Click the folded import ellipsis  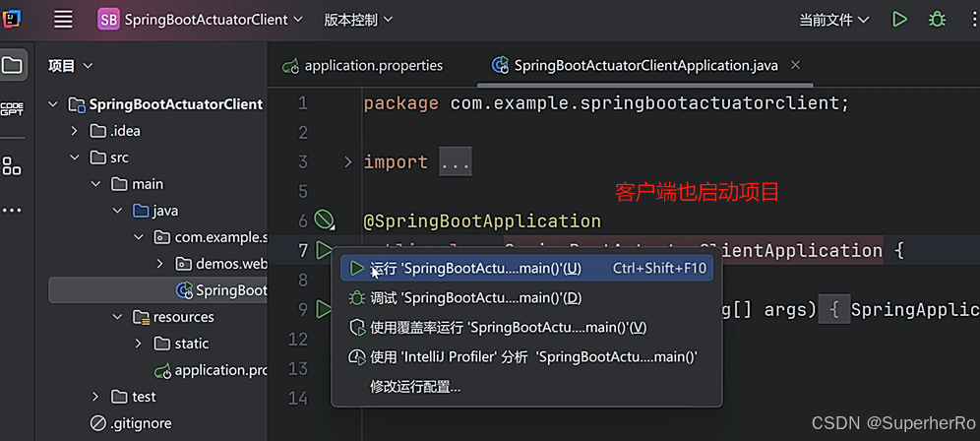(456, 162)
